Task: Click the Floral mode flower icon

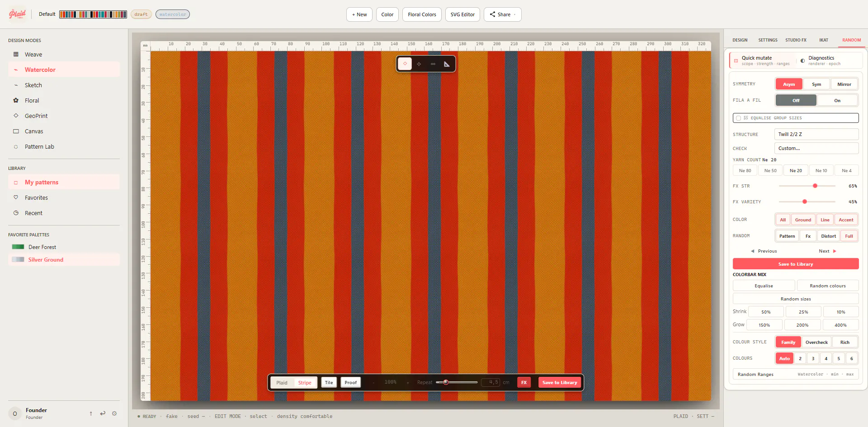Action: [16, 100]
